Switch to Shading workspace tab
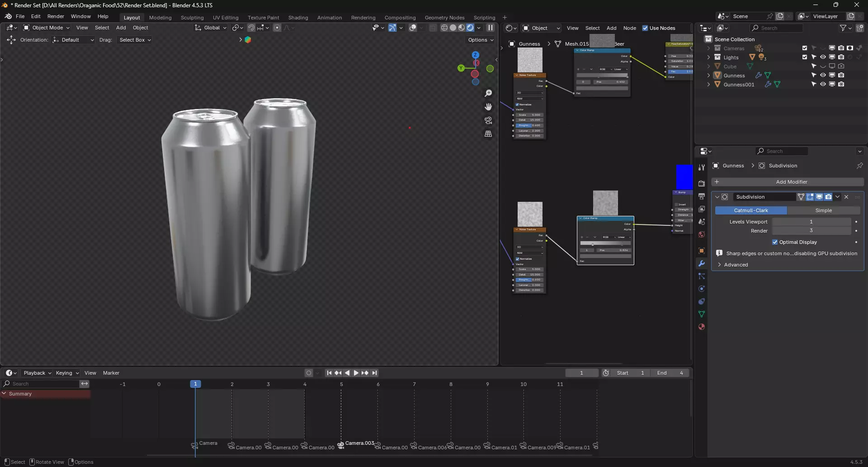Image resolution: width=868 pixels, height=467 pixels. pyautogui.click(x=298, y=18)
